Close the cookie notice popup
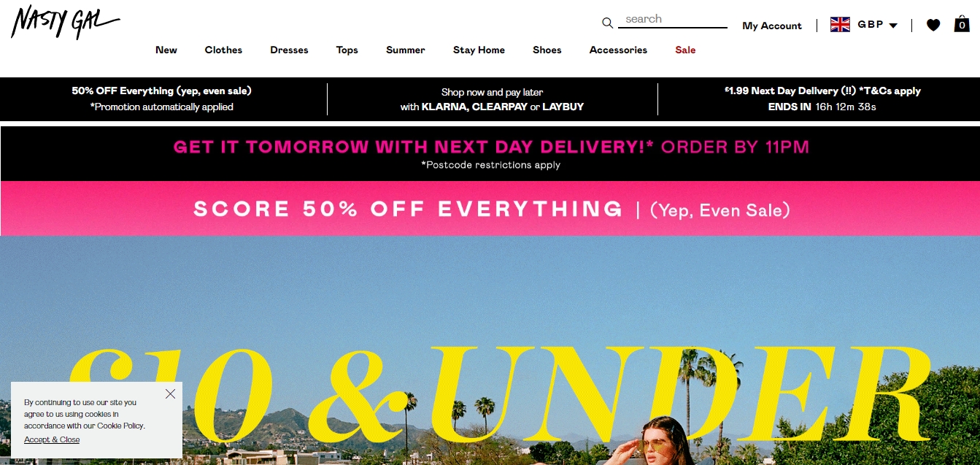Screen dimensions: 980x465 [170, 393]
